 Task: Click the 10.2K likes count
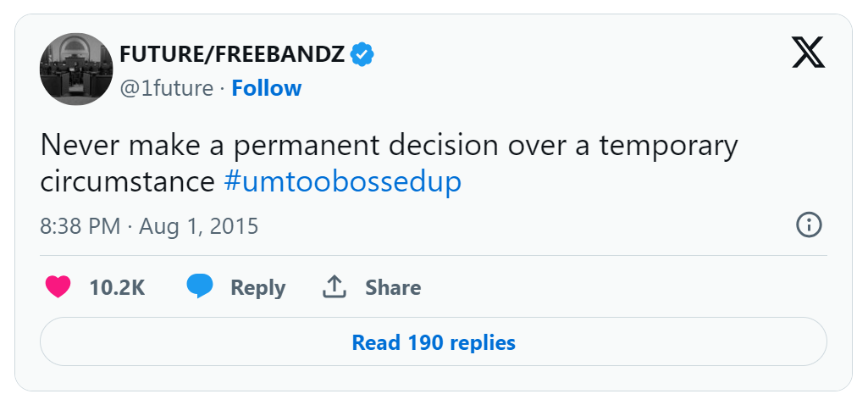pos(117,287)
